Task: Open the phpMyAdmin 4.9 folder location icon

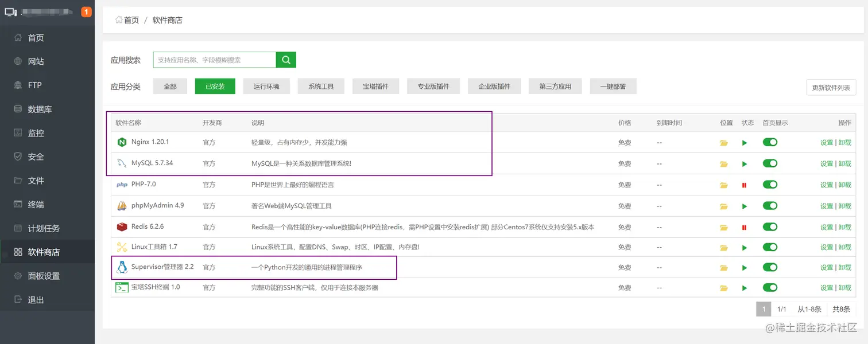Action: coord(724,206)
